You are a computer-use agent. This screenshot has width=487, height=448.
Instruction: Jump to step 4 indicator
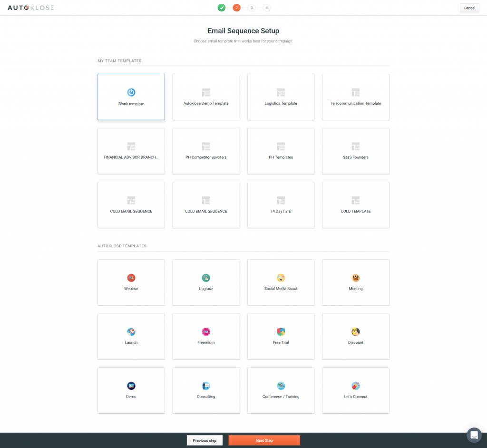click(x=266, y=8)
